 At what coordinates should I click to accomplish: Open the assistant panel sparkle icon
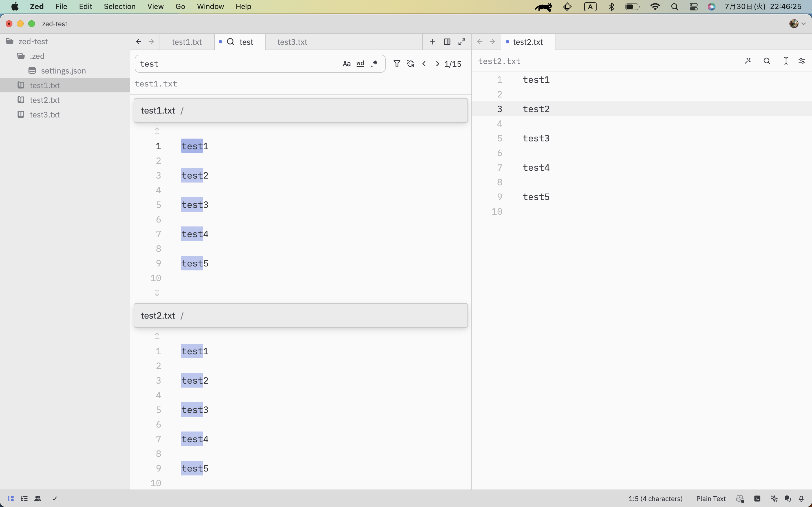click(774, 499)
